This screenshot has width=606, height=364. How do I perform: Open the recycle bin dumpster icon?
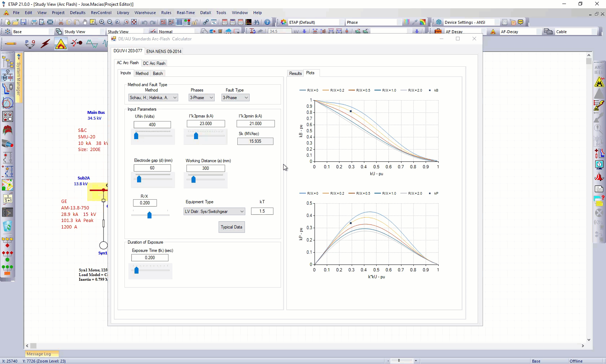click(x=8, y=226)
